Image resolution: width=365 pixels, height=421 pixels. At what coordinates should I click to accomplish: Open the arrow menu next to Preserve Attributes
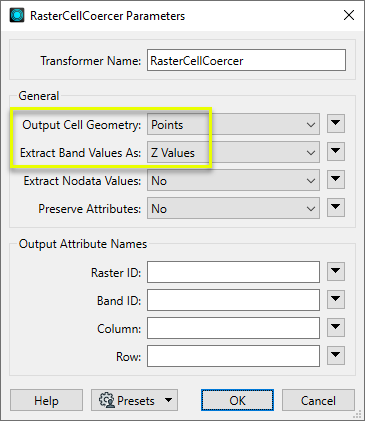tap(336, 208)
